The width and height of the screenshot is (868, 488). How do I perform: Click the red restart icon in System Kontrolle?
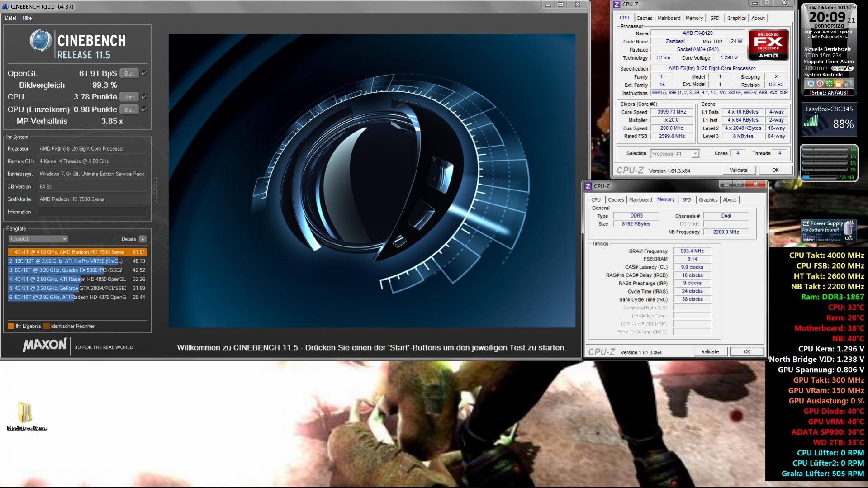820,84
